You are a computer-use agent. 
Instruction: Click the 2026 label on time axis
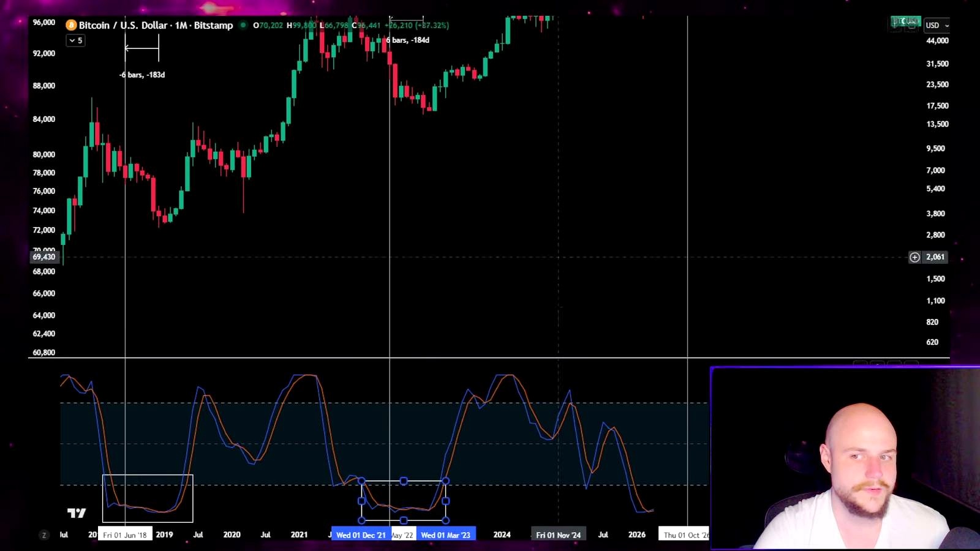[x=637, y=534]
